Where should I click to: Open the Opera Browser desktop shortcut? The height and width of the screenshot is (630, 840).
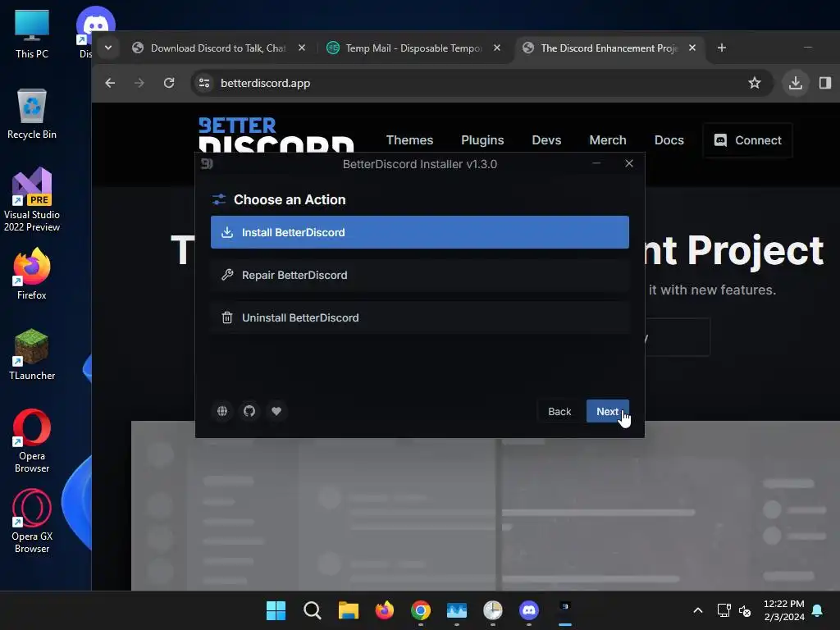pyautogui.click(x=32, y=441)
